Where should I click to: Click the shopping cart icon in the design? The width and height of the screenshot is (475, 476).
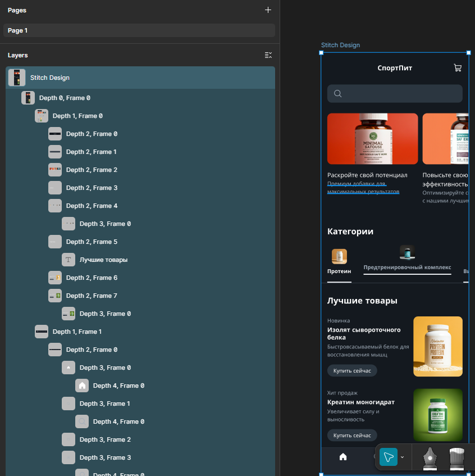pyautogui.click(x=458, y=67)
